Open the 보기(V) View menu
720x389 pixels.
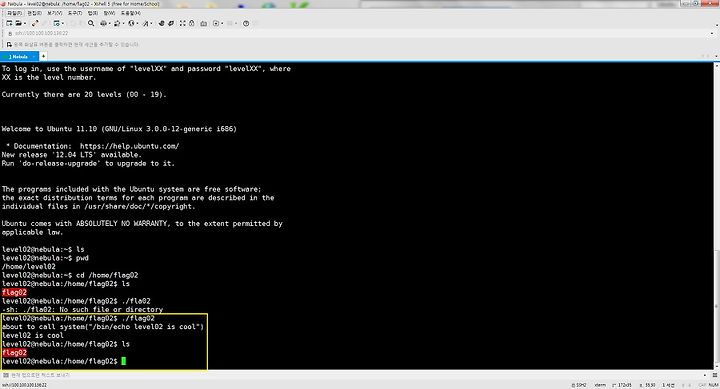(54, 13)
